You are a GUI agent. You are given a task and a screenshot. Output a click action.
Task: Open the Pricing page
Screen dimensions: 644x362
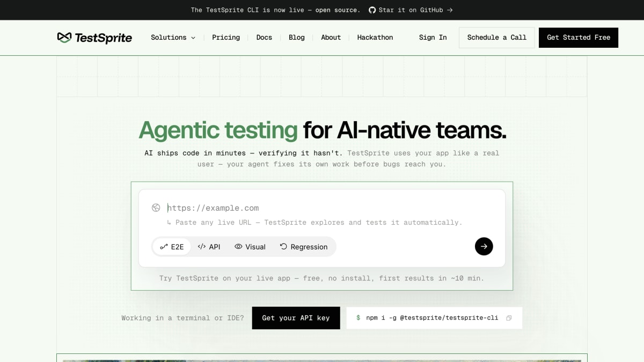pyautogui.click(x=226, y=38)
